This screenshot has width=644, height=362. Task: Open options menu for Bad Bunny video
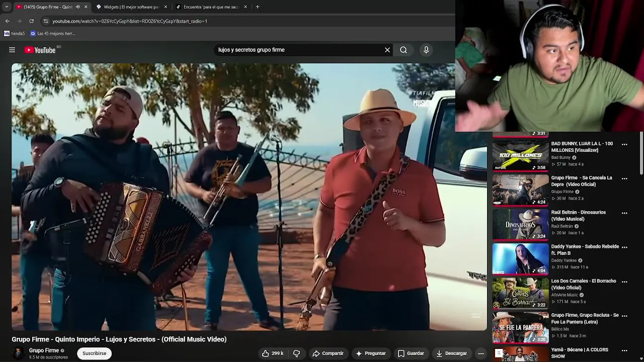(x=624, y=144)
